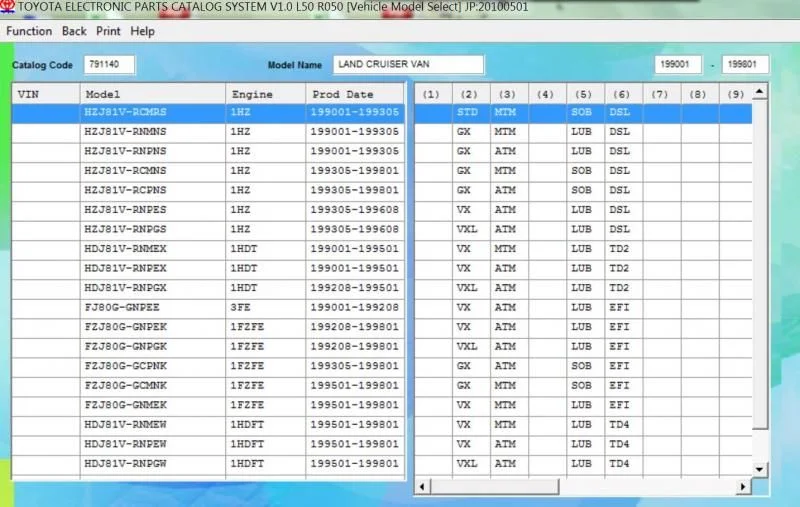The image size is (800, 507).
Task: Click the end date field 199801
Action: point(745,65)
